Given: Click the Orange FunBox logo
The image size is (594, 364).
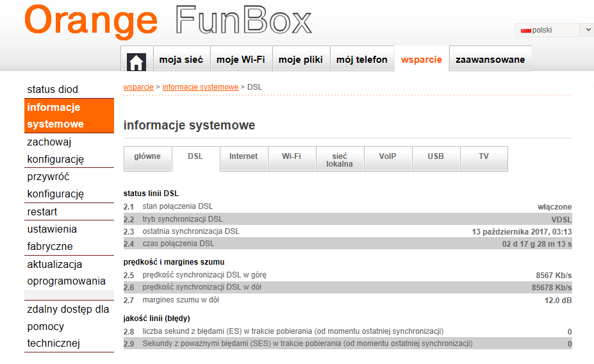Looking at the screenshot, I should coord(168,22).
